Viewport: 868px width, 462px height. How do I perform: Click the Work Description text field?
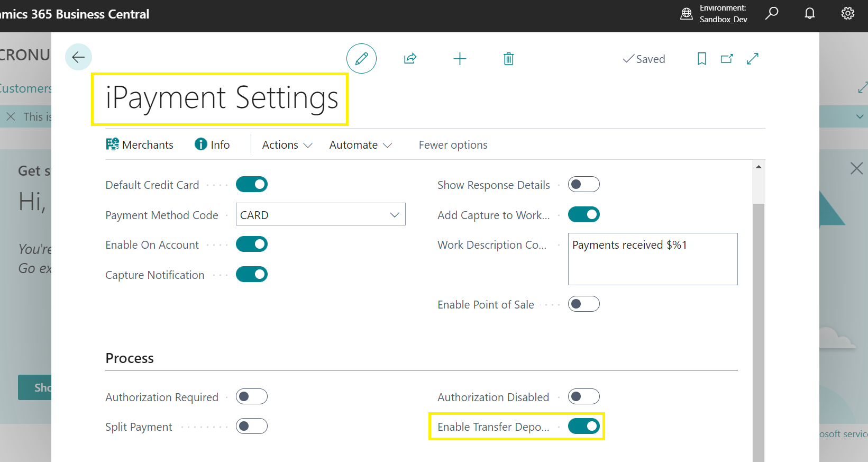pos(653,259)
